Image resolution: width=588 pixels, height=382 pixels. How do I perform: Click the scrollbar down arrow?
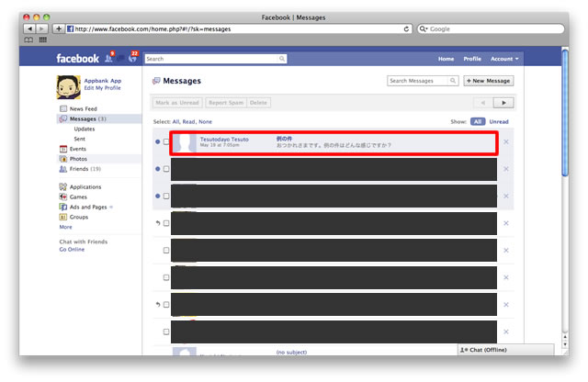(565, 344)
